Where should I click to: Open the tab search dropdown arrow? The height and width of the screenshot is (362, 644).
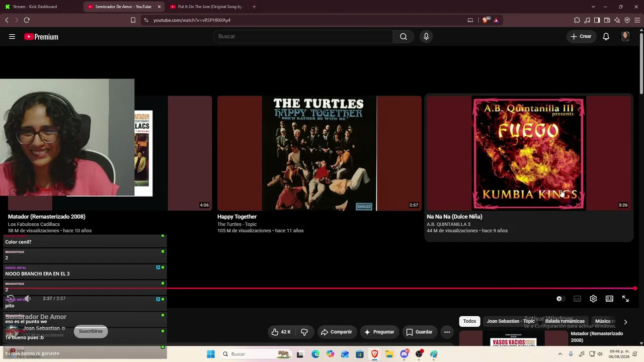593,7
